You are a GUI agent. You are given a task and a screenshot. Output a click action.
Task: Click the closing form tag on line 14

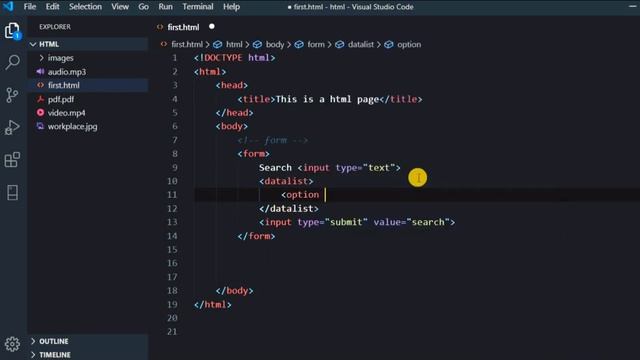tap(256, 236)
